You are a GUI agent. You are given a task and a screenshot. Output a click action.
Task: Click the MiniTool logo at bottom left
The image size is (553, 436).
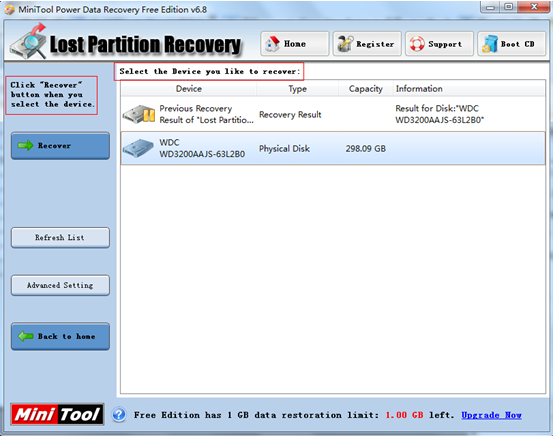[57, 414]
